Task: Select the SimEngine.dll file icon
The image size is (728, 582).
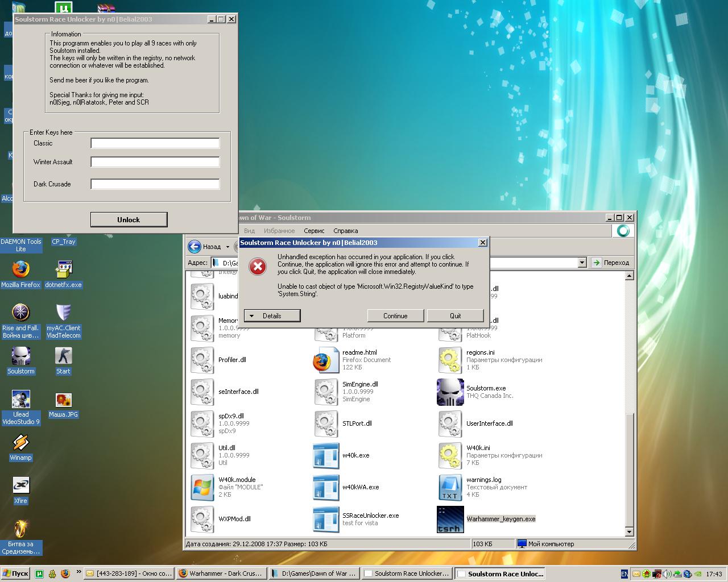Action: coord(326,392)
